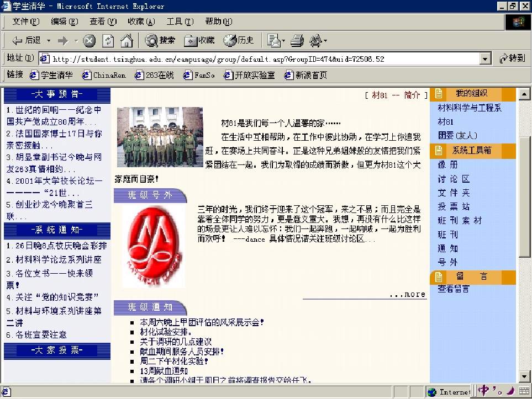
Task: Click the 转到 (Go) button
Action: pos(512,58)
